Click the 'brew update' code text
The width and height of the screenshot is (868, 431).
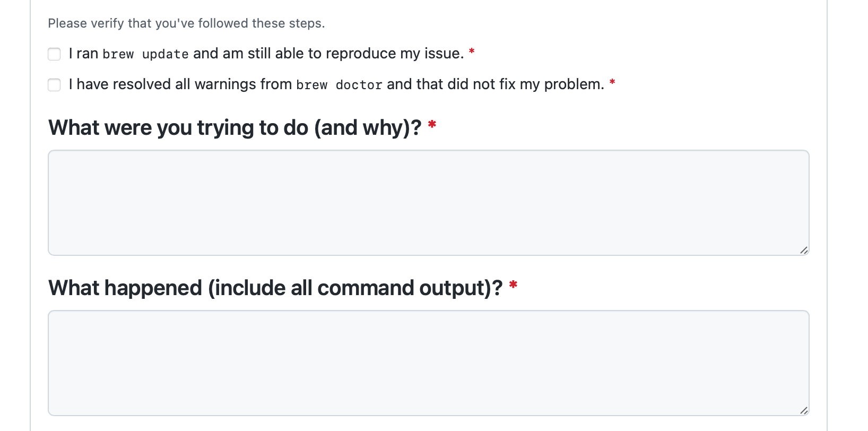coord(145,54)
